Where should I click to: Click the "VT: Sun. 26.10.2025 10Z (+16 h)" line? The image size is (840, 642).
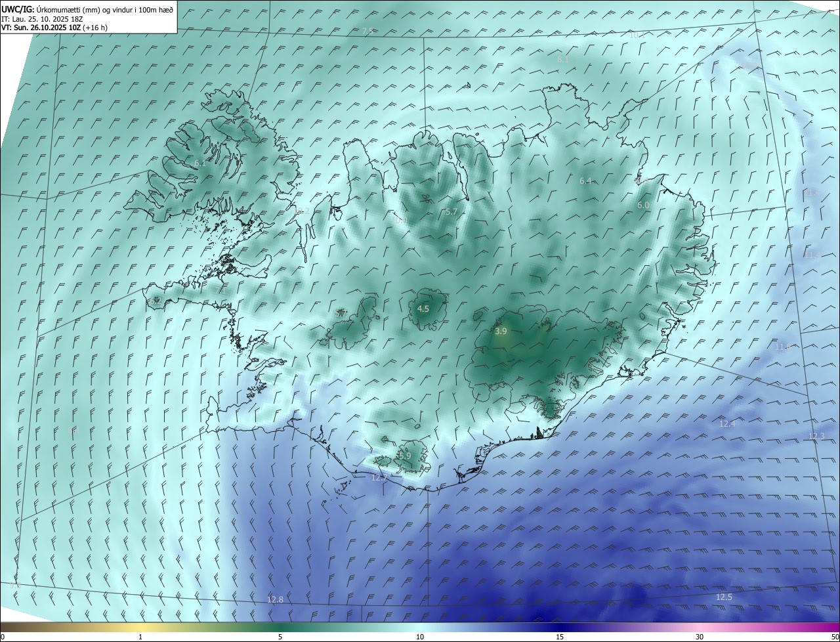tap(54, 28)
